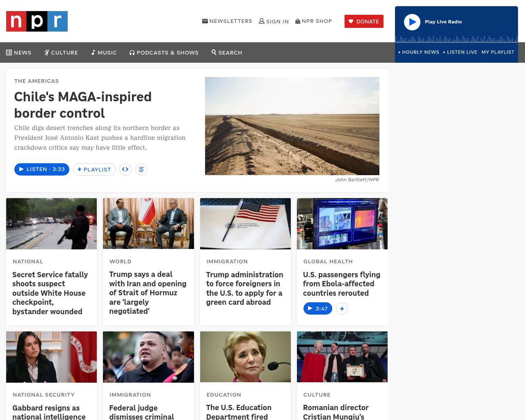Click the red Donate button
Viewport: 525px width, 420px height.
[364, 21]
